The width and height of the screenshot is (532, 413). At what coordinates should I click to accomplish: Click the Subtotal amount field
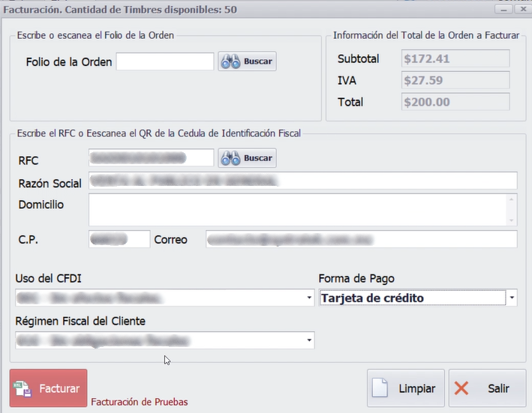pos(455,58)
